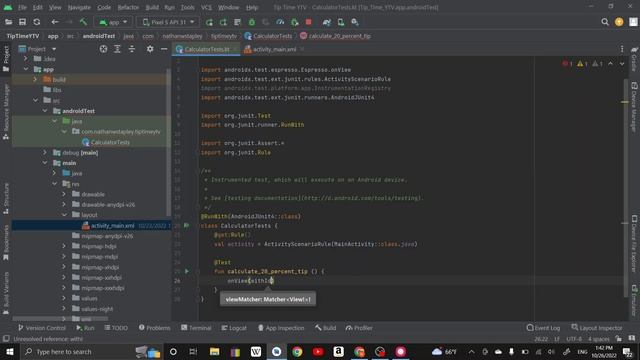Viewport: 640px width, 360px height.
Task: Open the app run configuration dropdown
Action: point(113,22)
